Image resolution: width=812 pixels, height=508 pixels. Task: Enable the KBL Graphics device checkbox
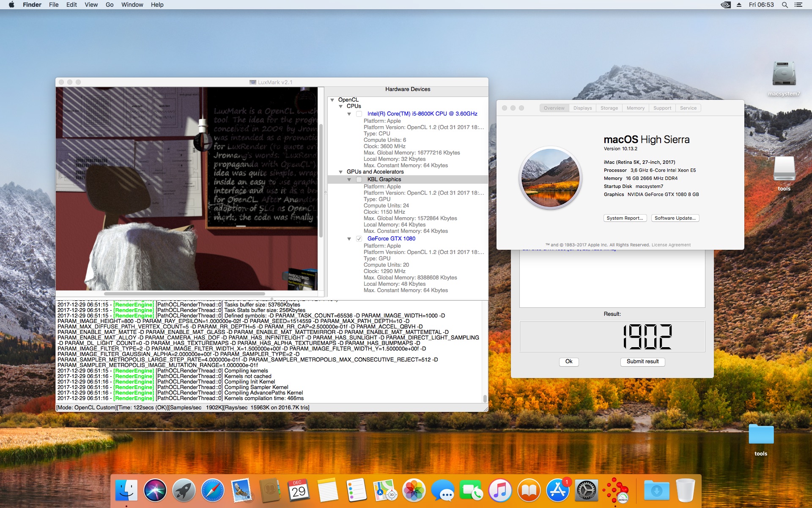pyautogui.click(x=359, y=179)
